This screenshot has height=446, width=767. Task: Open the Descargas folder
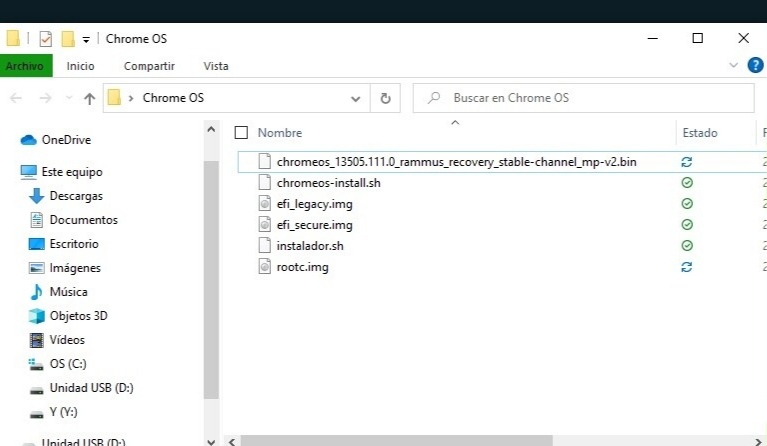66,196
